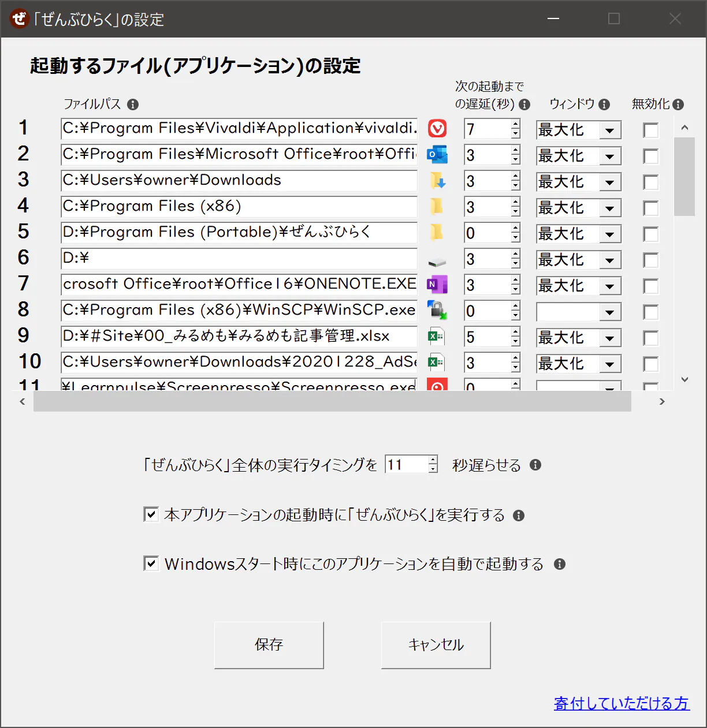Click the Excel icon for みるめも記事管理.xlsx

(437, 336)
